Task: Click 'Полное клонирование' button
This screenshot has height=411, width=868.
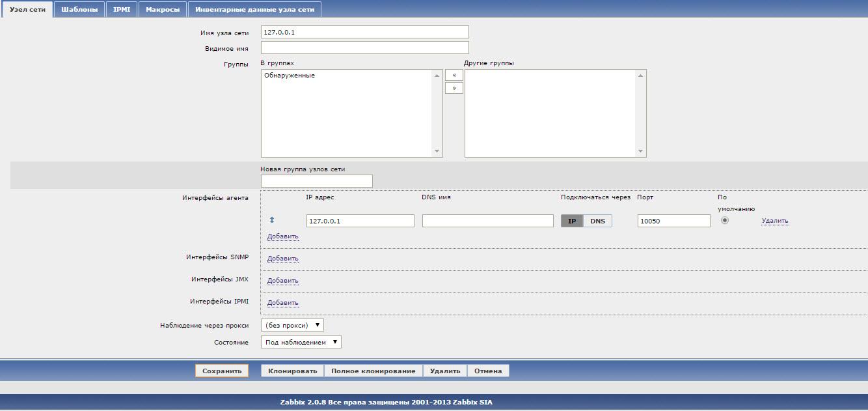Action: [373, 371]
